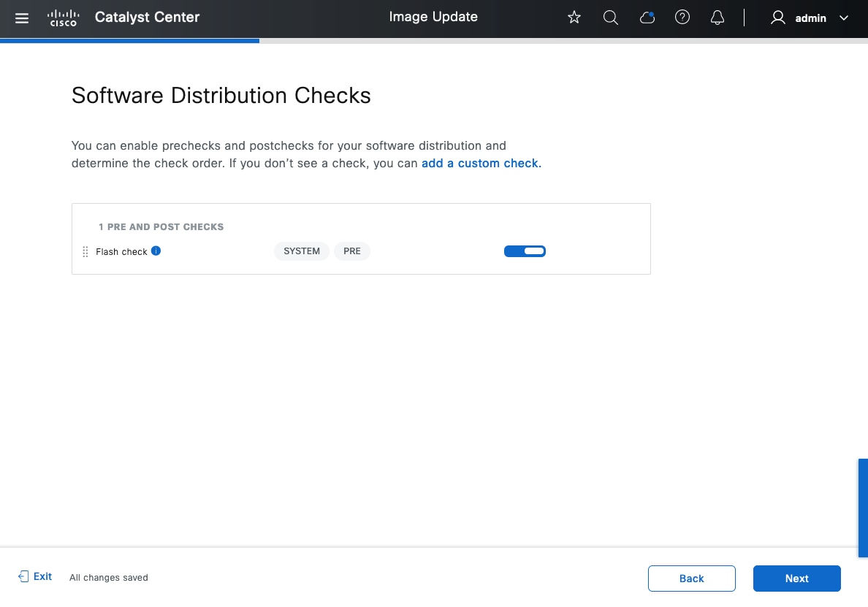
Task: Exit the Image Update workflow
Action: (x=35, y=577)
